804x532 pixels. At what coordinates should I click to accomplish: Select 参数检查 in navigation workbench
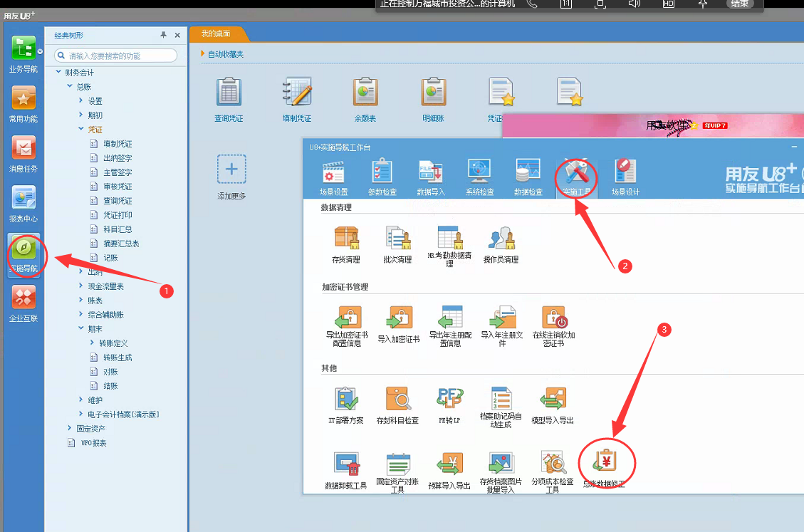click(x=382, y=177)
